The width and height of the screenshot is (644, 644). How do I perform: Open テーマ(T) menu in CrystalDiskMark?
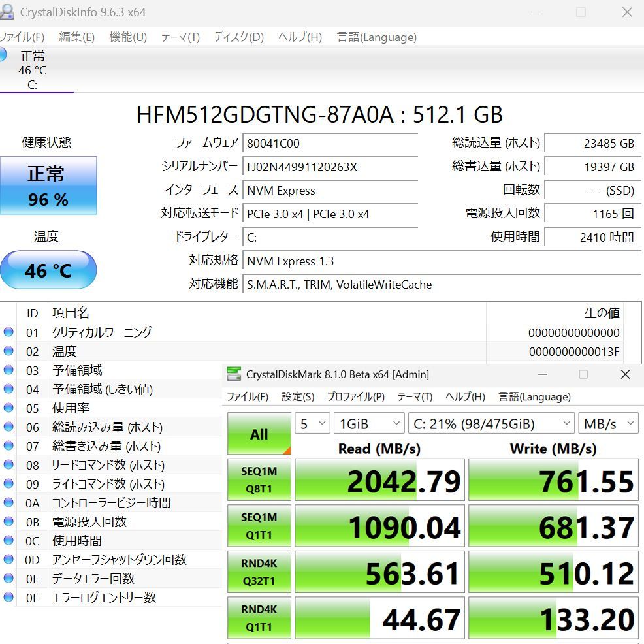(415, 396)
